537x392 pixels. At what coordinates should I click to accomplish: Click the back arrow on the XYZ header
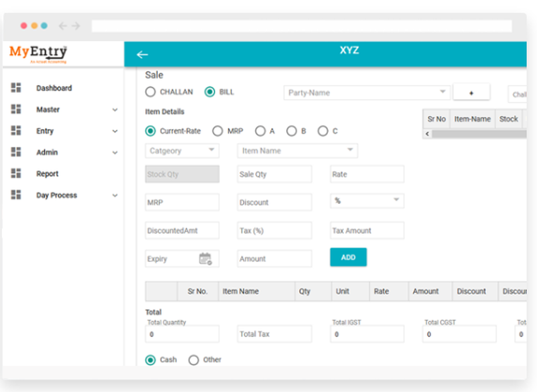[142, 54]
